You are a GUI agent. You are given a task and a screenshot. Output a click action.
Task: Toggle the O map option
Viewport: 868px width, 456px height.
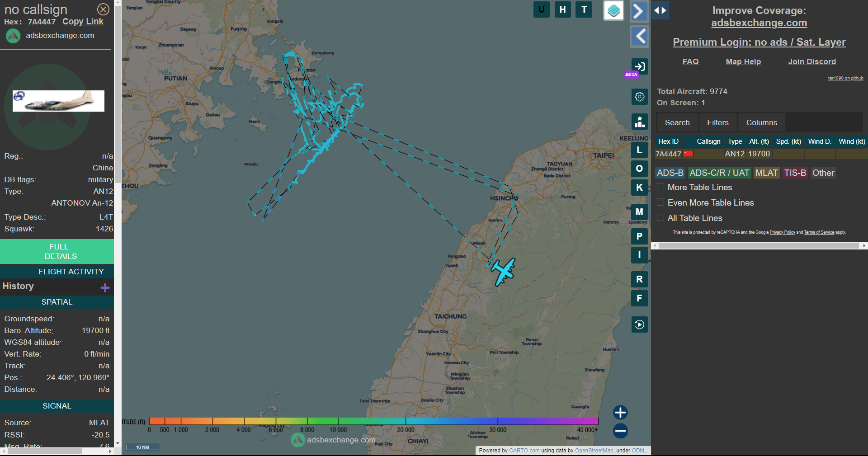pos(639,169)
